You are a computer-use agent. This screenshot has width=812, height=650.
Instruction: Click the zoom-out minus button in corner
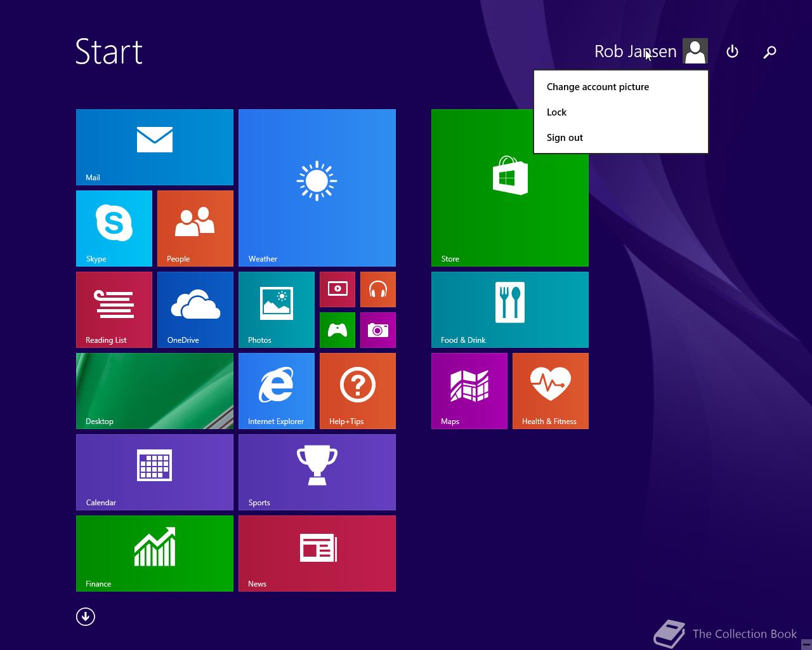point(806,644)
